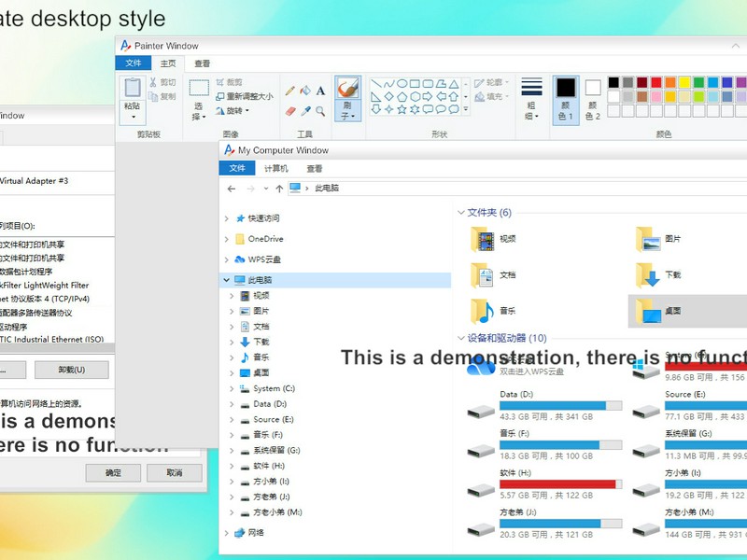The height and width of the screenshot is (560, 747).
Task: Open the Music folder icon in folders pane
Action: (x=482, y=311)
